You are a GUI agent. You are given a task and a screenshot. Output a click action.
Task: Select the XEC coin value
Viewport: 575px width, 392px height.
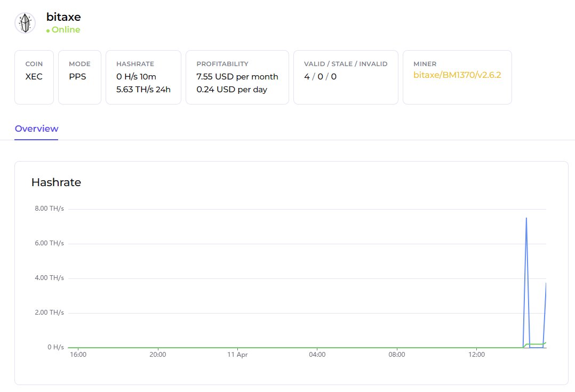(x=34, y=77)
